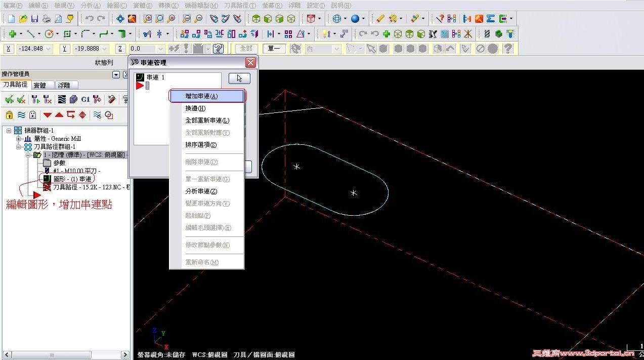Toggle posting ghost icon in operations manager

pyautogui.click(x=33, y=115)
